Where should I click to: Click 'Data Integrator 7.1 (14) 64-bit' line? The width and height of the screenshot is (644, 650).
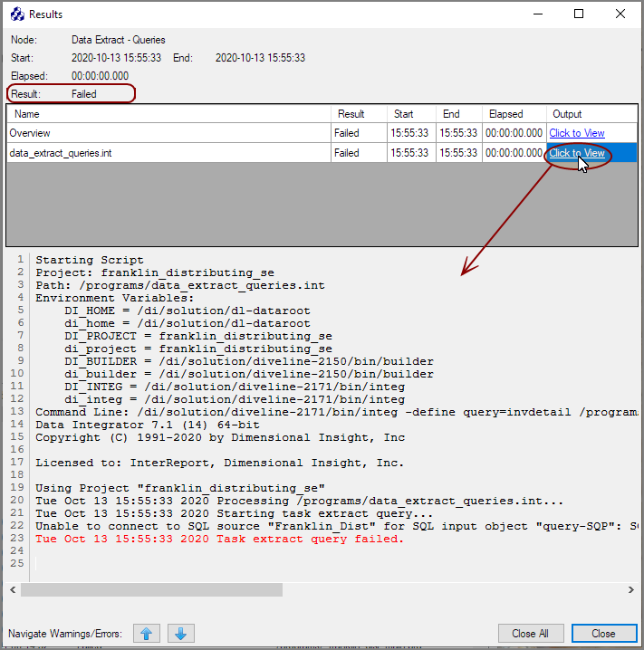coord(148,425)
